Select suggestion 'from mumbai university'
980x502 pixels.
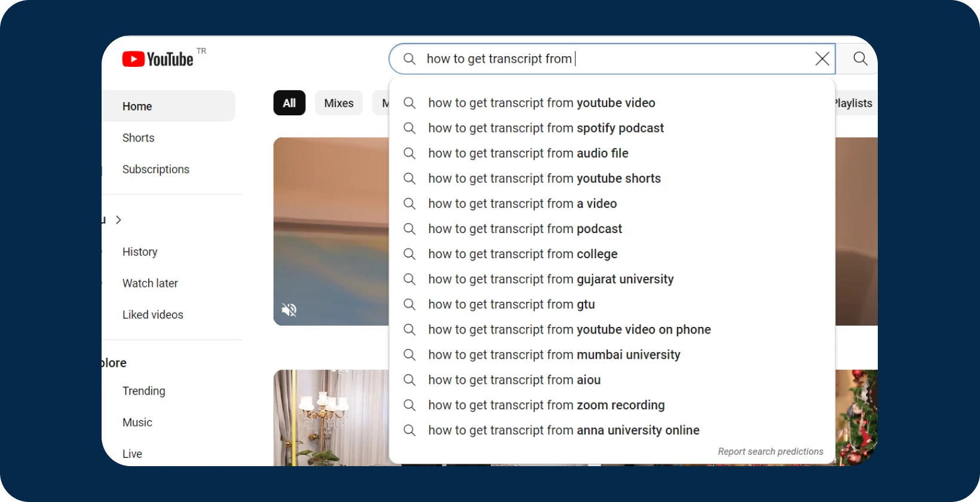tap(612, 354)
